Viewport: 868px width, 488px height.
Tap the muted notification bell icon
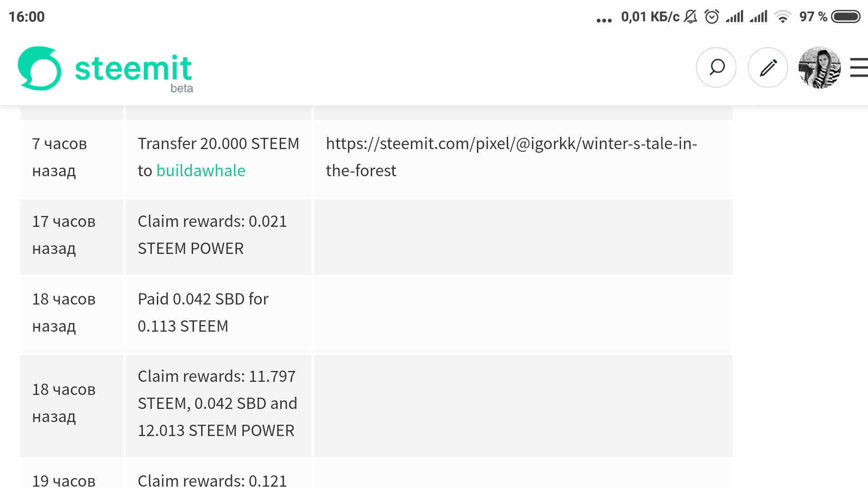(690, 17)
